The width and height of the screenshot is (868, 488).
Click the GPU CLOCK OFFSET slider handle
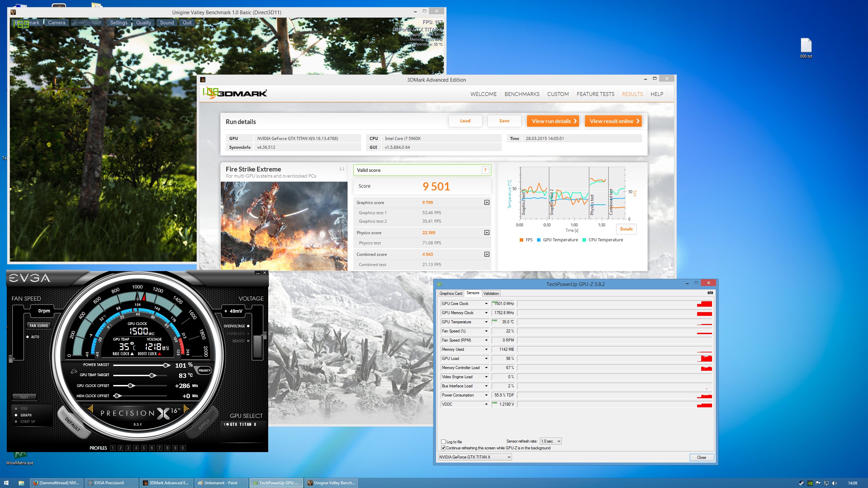(x=131, y=386)
